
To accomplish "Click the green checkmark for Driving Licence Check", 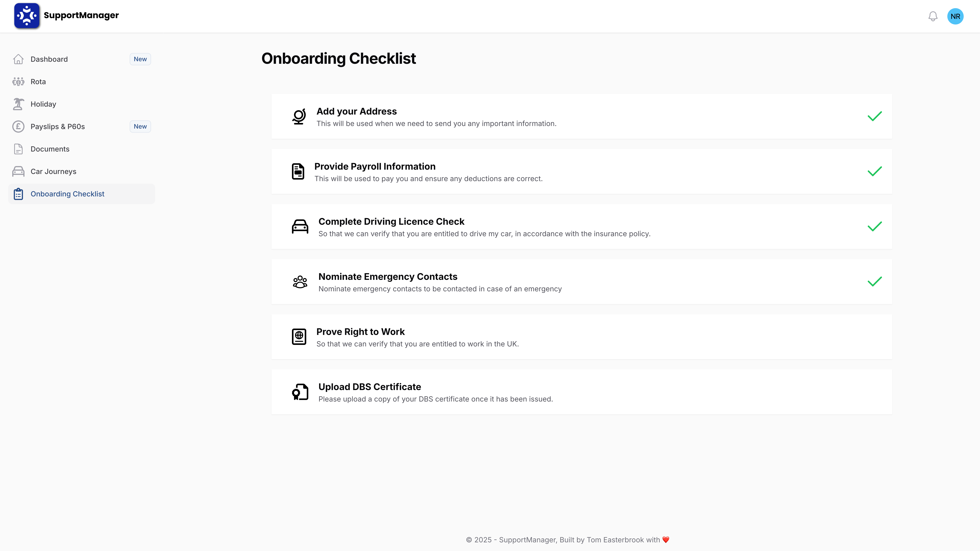I will 875,227.
